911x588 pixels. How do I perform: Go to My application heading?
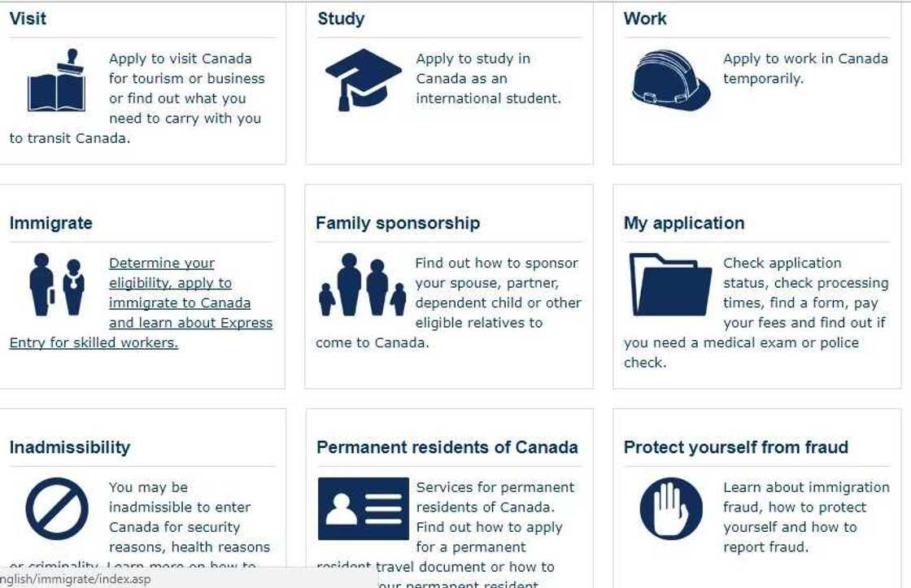coord(683,223)
